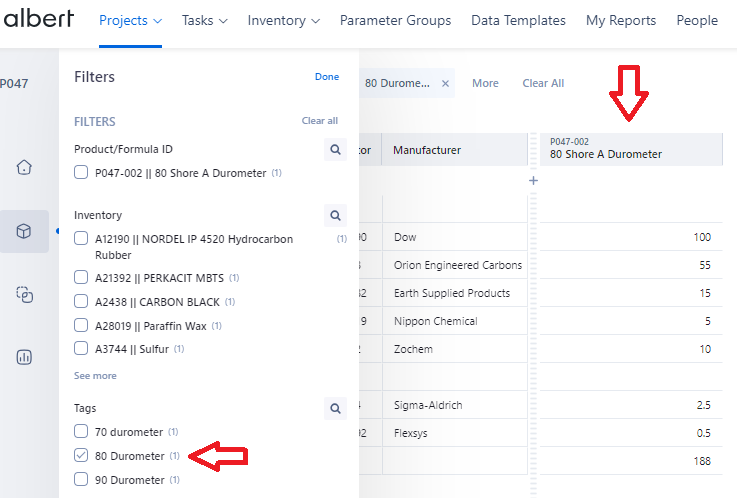Click the plus icon to add column
This screenshot has height=498, width=737.
pos(533,181)
